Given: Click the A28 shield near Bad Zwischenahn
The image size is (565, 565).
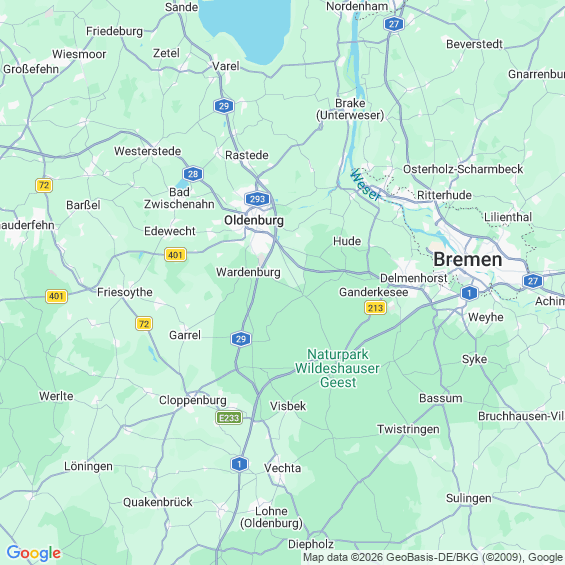Looking at the screenshot, I should coord(193,174).
